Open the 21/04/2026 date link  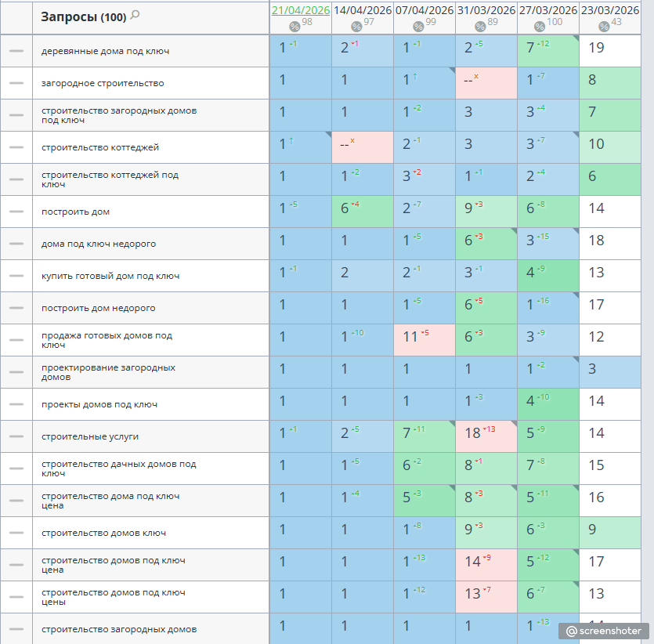(x=301, y=10)
